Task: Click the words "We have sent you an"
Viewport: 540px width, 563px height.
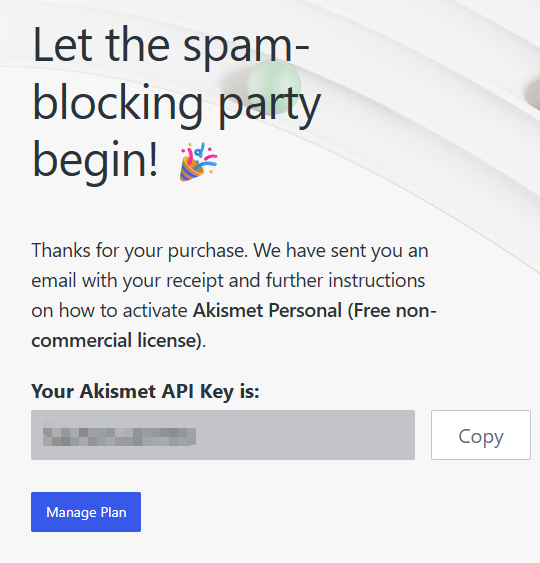Action: (x=341, y=251)
